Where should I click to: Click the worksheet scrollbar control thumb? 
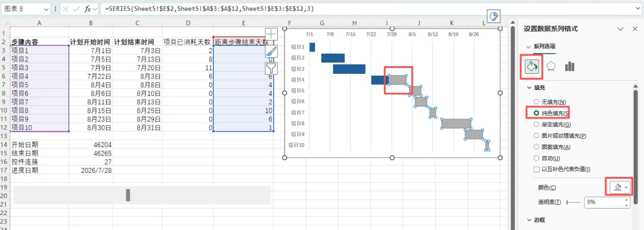[128, 195]
